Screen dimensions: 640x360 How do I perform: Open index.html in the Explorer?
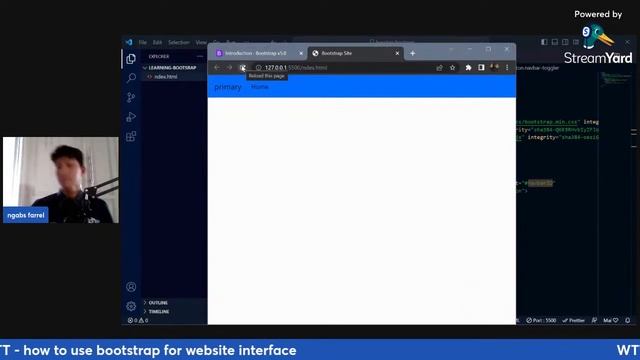point(166,77)
